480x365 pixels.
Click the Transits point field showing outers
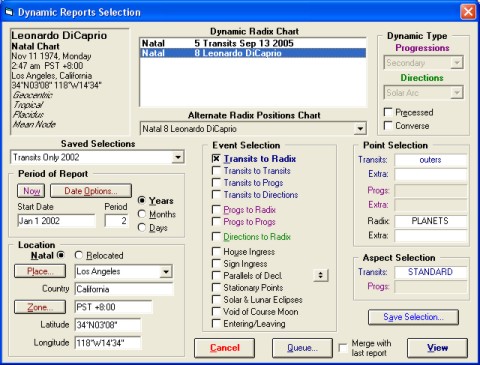tap(430, 160)
